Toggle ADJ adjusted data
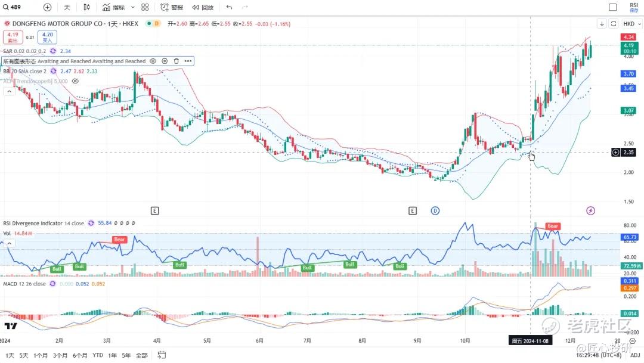This screenshot has height=363, width=644. pyautogui.click(x=635, y=356)
